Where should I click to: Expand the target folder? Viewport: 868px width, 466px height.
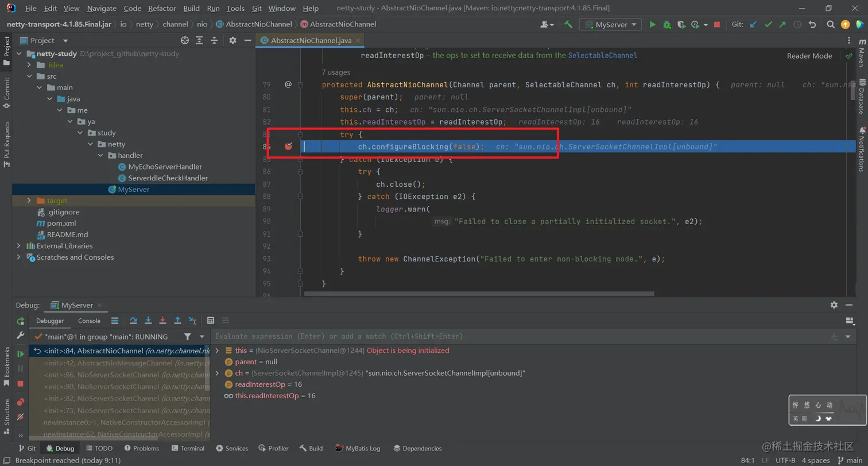point(30,201)
